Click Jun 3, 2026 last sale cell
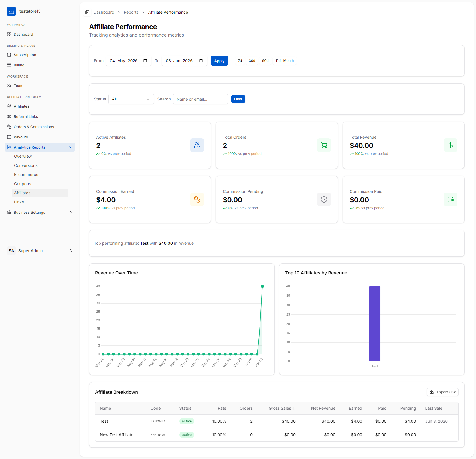 (x=436, y=421)
